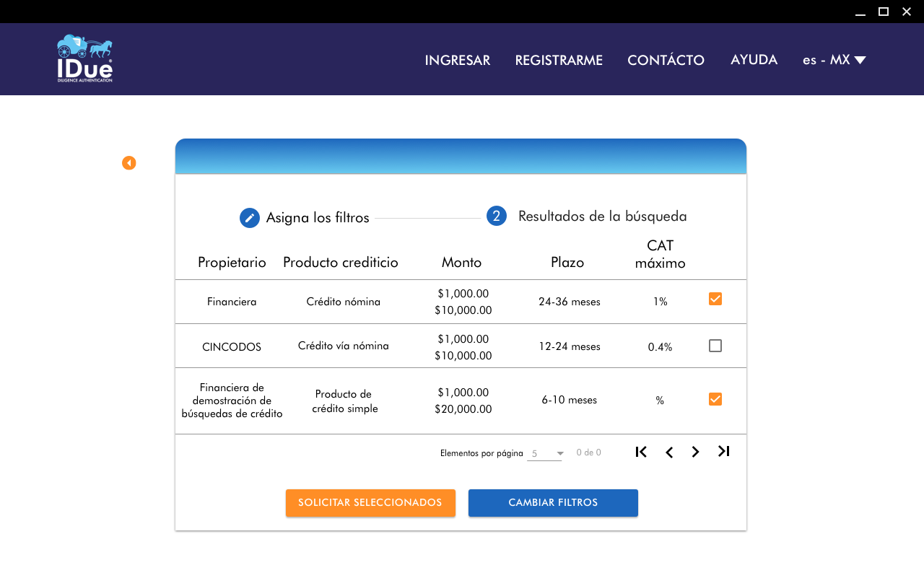This screenshot has height=573, width=924.
Task: Select the CINCODOS row checkbox
Action: [x=715, y=346]
